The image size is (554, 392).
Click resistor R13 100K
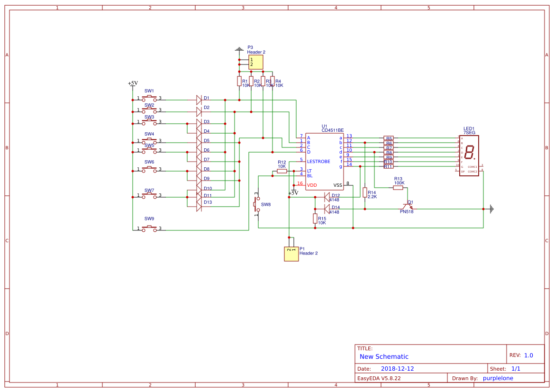click(x=398, y=188)
